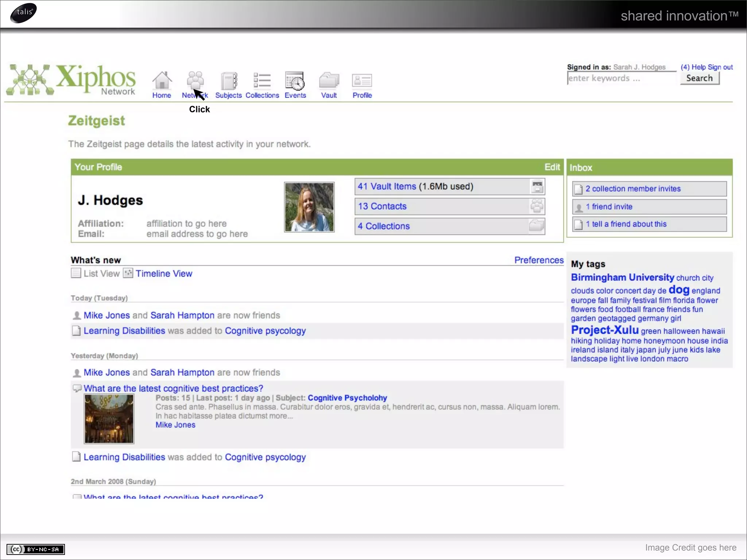This screenshot has height=560, width=747.
Task: Open the (4) notifications link
Action: (x=685, y=67)
